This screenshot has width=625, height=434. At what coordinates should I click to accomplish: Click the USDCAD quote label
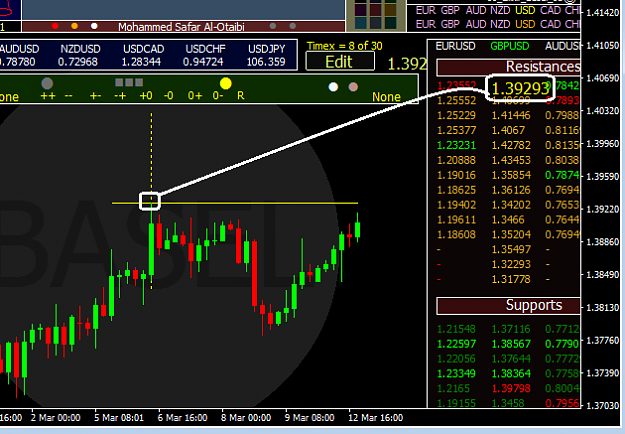coord(143,49)
